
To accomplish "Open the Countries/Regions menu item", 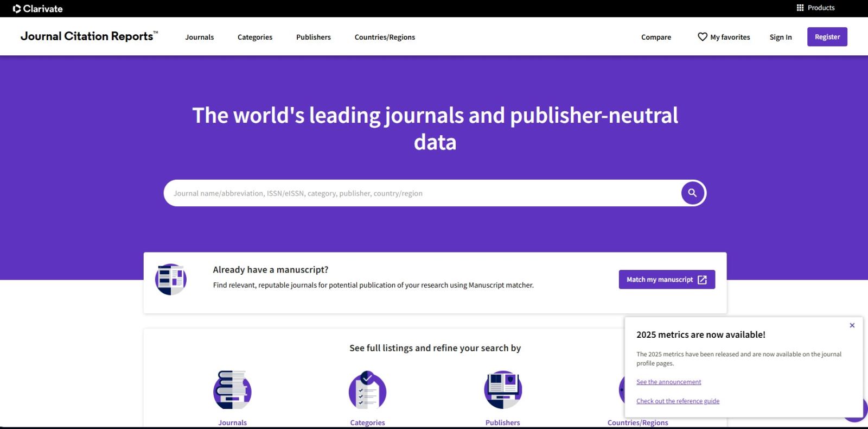I will pyautogui.click(x=385, y=37).
